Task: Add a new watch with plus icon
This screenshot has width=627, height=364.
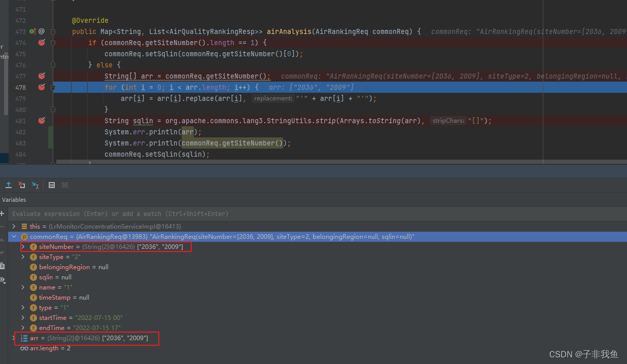Action: [2, 213]
